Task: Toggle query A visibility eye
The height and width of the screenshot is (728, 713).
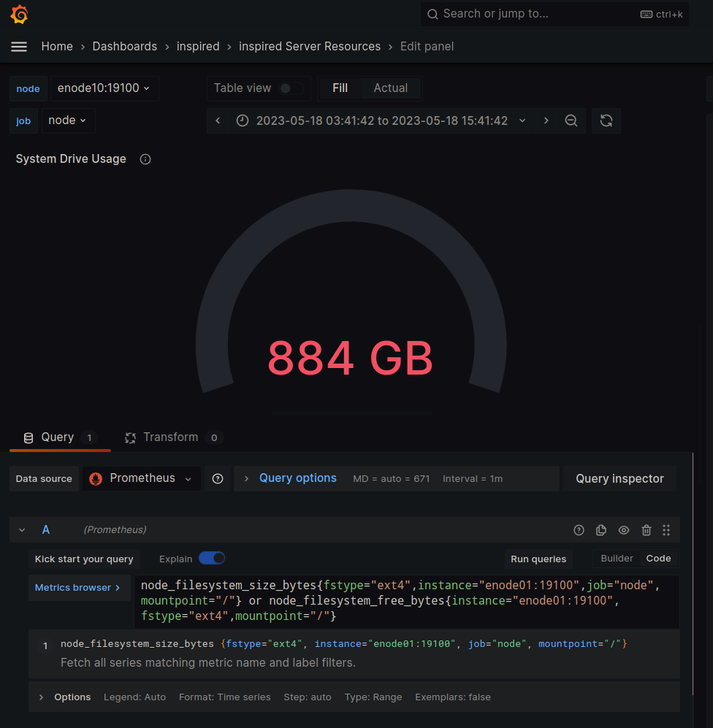Action: pos(624,530)
